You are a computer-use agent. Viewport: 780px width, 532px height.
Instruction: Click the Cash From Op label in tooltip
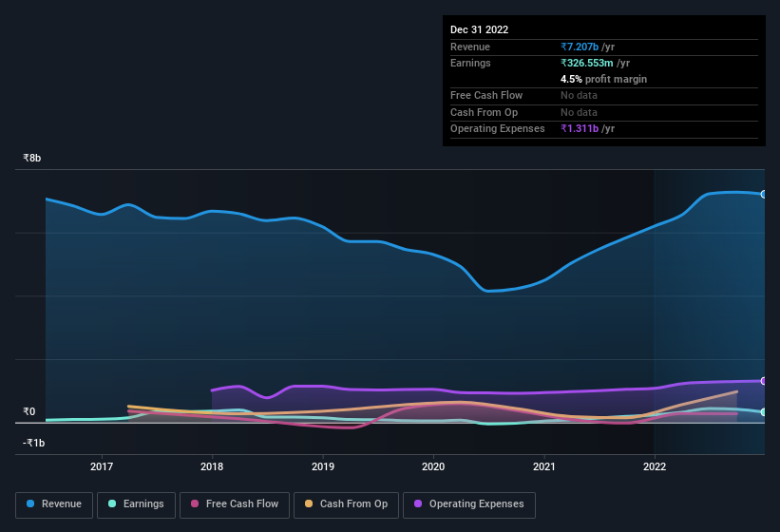coord(484,112)
